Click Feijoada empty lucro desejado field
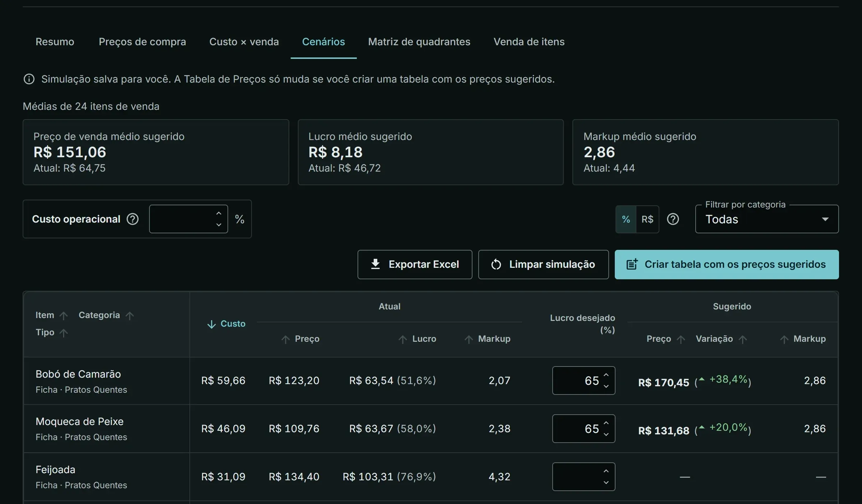Screen dimensions: 862x504 [x=584, y=477]
